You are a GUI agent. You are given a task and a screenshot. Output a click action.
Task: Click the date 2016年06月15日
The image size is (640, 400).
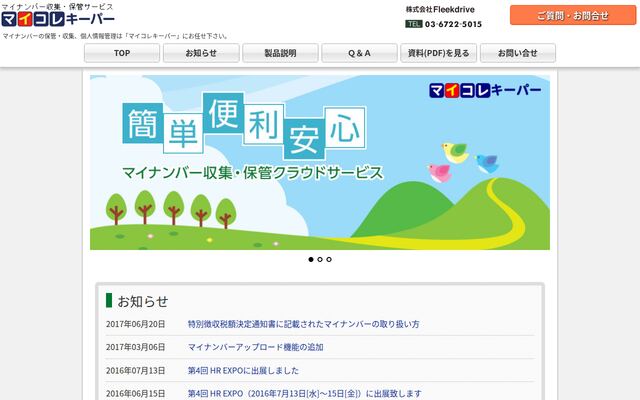click(136, 394)
